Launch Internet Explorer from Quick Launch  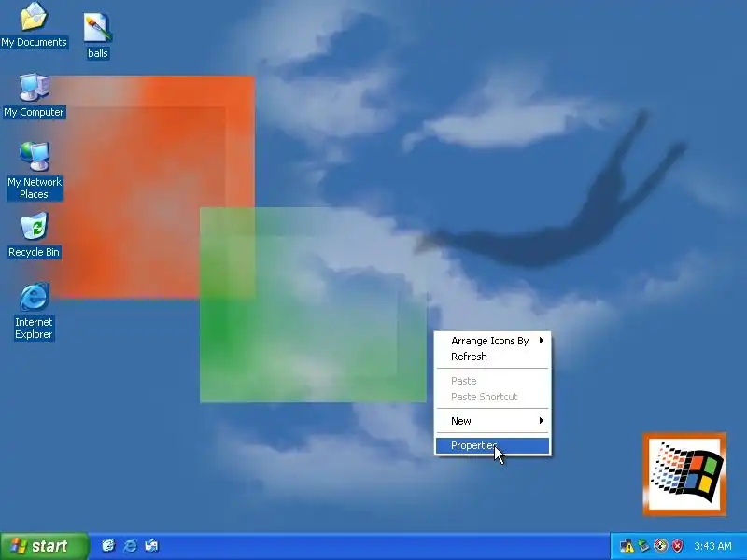(x=130, y=545)
